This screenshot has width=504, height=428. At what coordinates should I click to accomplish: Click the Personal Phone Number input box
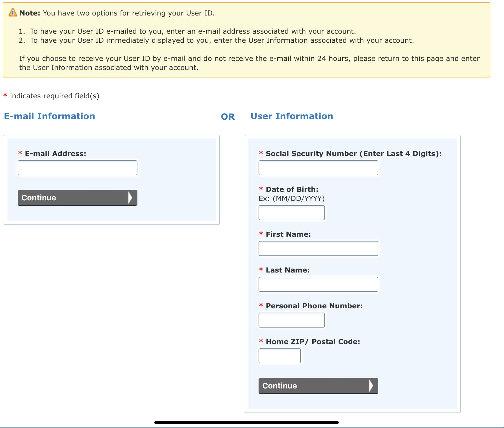(291, 320)
